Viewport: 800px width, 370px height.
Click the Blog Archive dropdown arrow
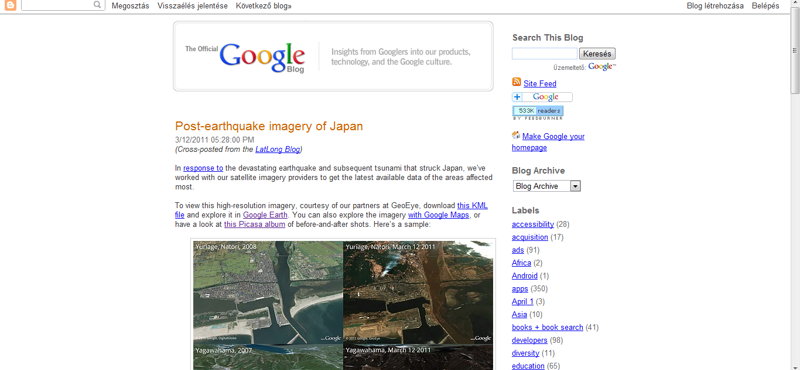[576, 186]
